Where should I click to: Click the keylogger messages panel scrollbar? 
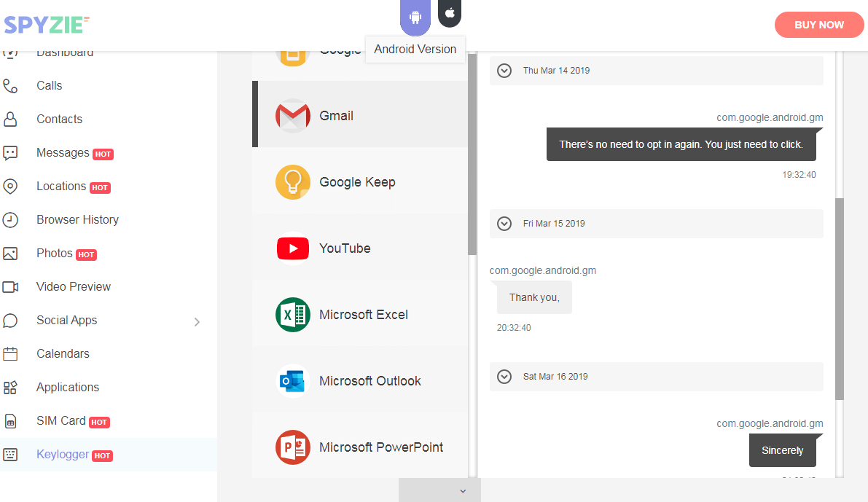[839, 299]
